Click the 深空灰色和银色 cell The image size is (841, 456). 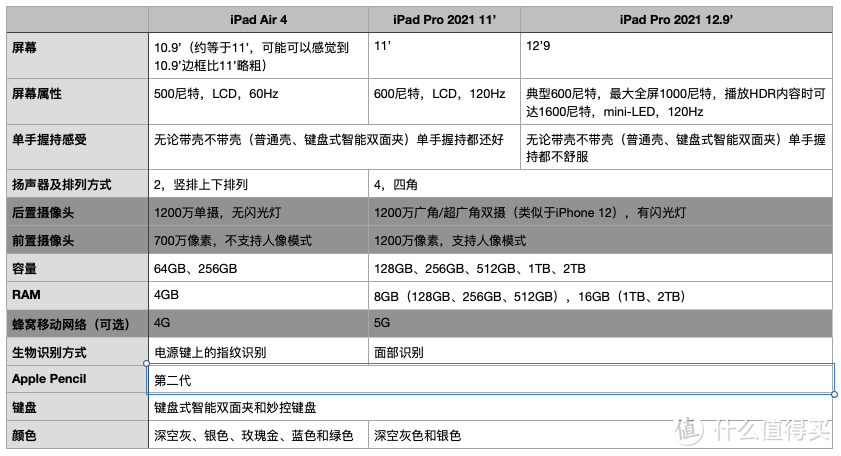(601, 435)
